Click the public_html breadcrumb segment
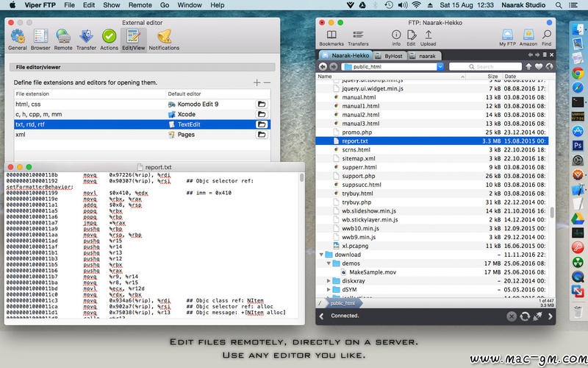This screenshot has width=588, height=368. (343, 303)
